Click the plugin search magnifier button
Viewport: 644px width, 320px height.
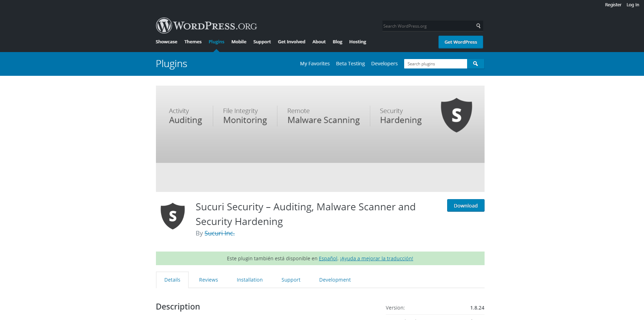point(475,64)
